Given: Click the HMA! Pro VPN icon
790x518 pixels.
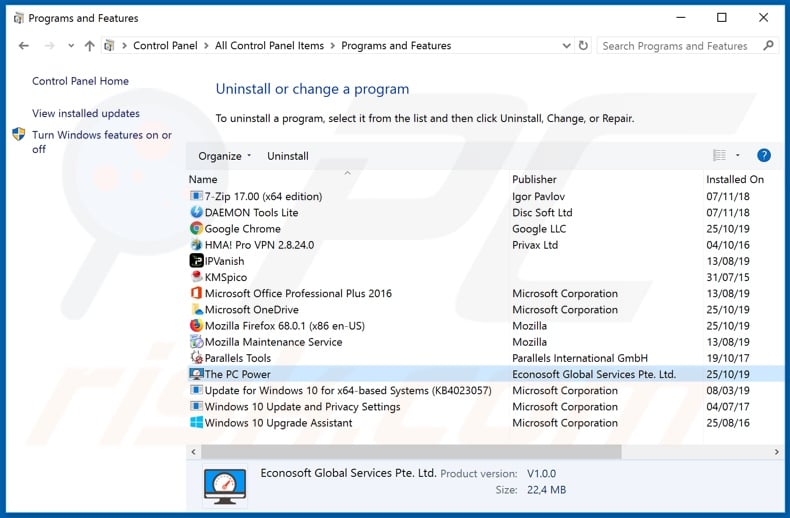Looking at the screenshot, I should (x=196, y=245).
